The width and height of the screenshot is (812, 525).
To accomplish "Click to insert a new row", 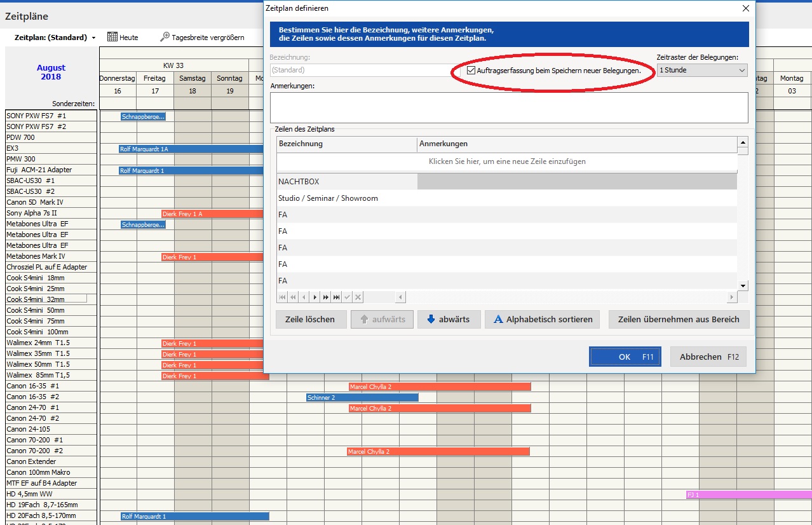I will pos(507,161).
